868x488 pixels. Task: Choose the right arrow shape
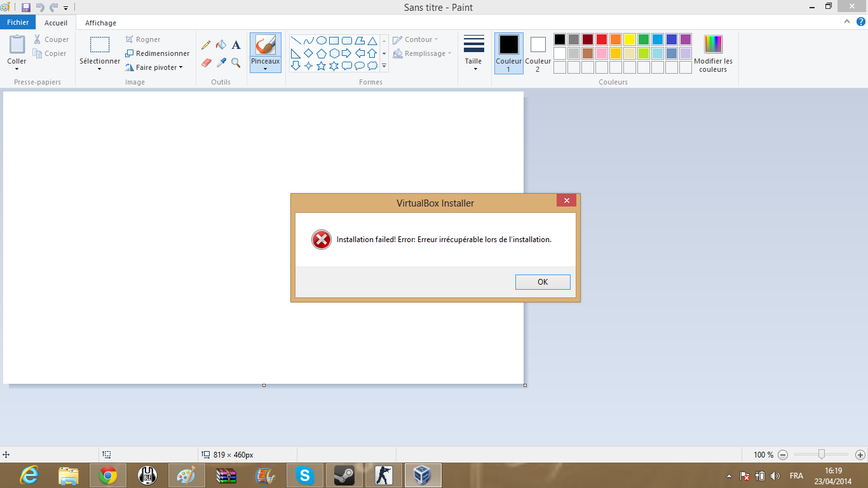pos(347,53)
